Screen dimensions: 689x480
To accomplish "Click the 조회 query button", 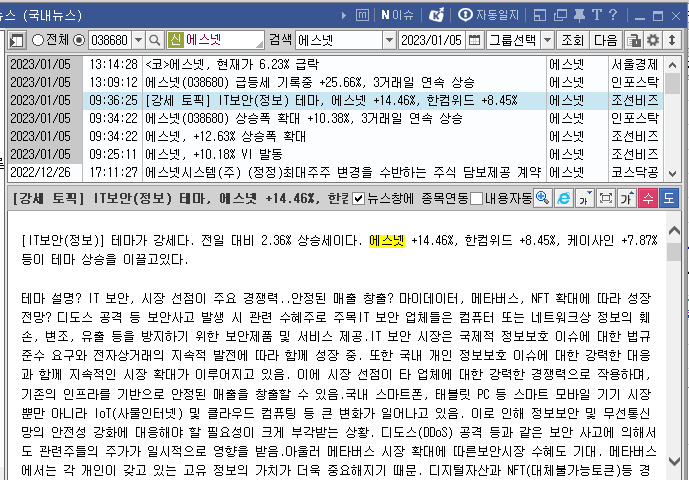I will point(572,40).
